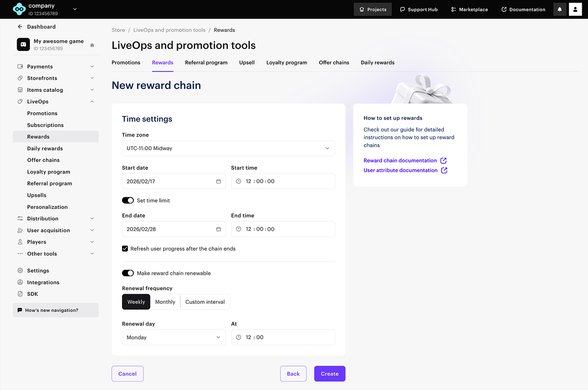Open Reward chain documentation link

[400, 160]
